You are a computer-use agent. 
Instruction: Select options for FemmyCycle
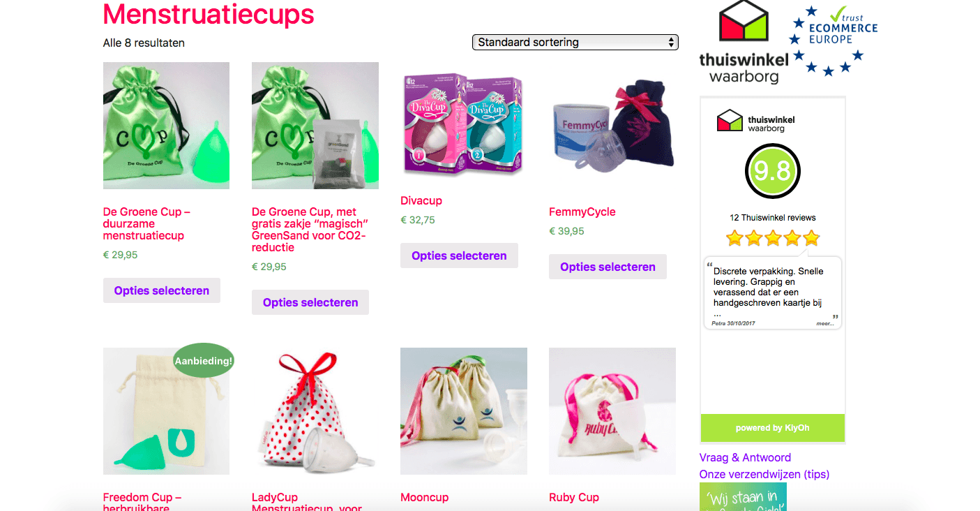[x=608, y=267]
